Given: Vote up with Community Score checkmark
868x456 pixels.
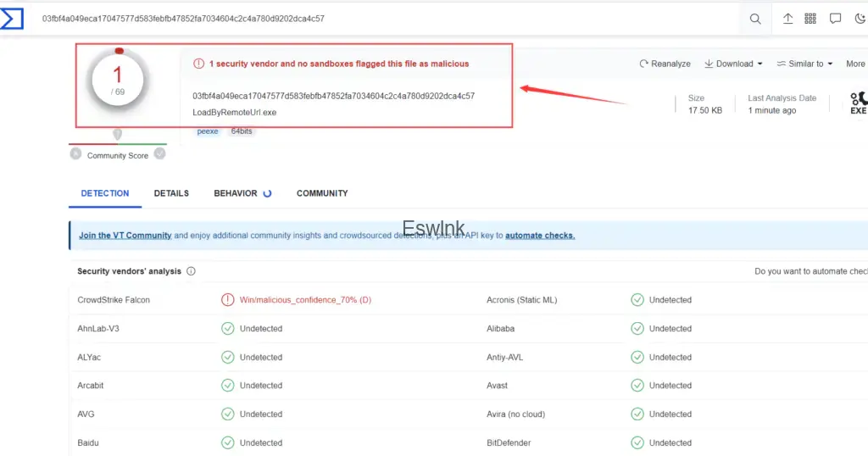Looking at the screenshot, I should (159, 153).
